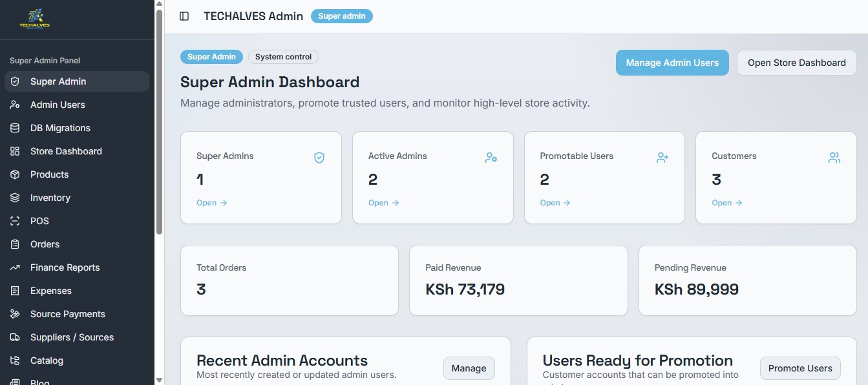Click the sidebar scrollbar thumb
This screenshot has width=868, height=385.
[159, 121]
